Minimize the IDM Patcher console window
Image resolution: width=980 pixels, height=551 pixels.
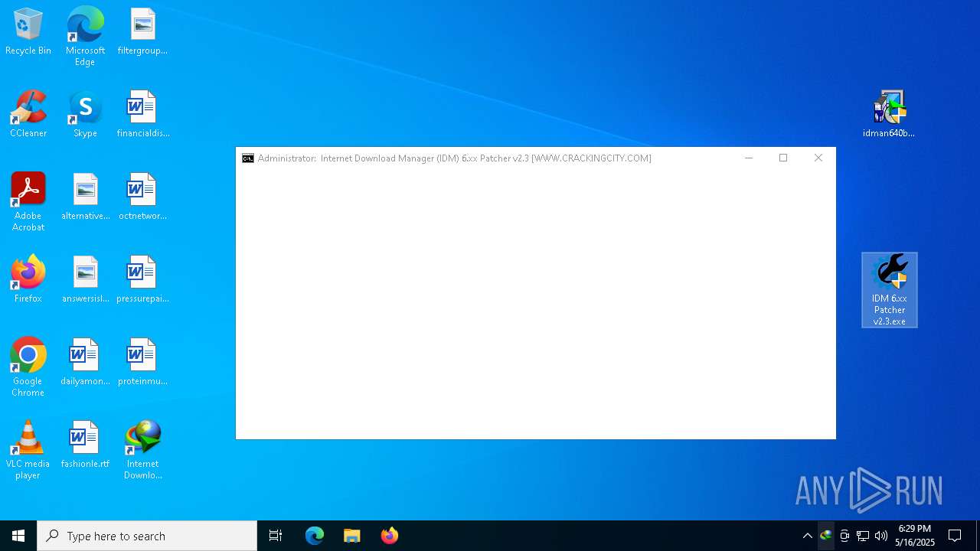coord(749,158)
